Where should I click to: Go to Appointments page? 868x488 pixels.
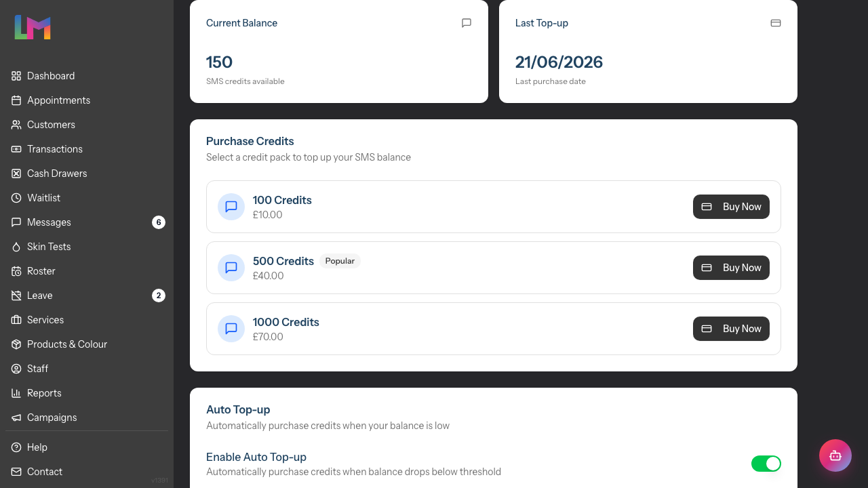[x=87, y=100]
